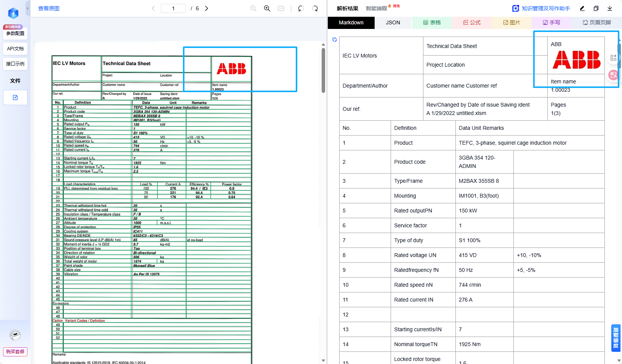
Task: Click the page number input field
Action: point(173,8)
